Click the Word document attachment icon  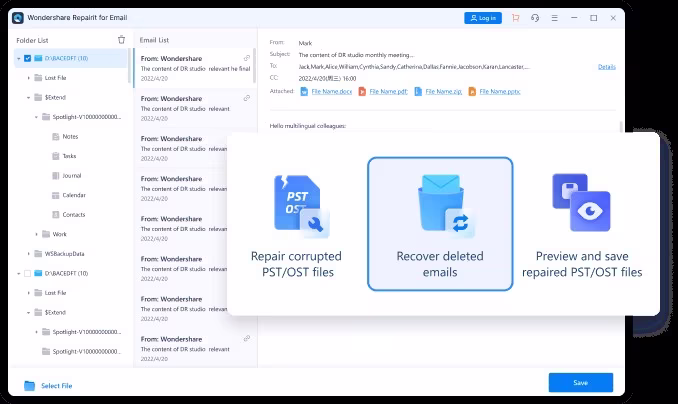(304, 91)
